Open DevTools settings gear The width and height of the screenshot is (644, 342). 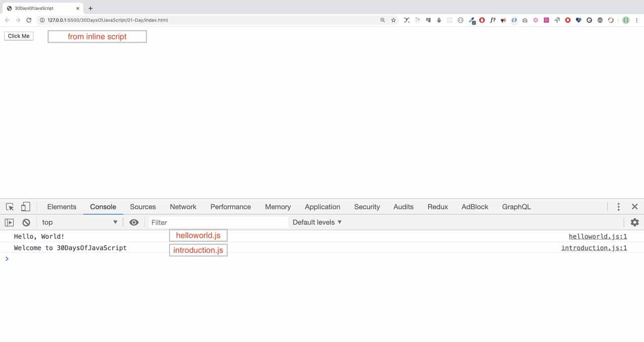634,222
